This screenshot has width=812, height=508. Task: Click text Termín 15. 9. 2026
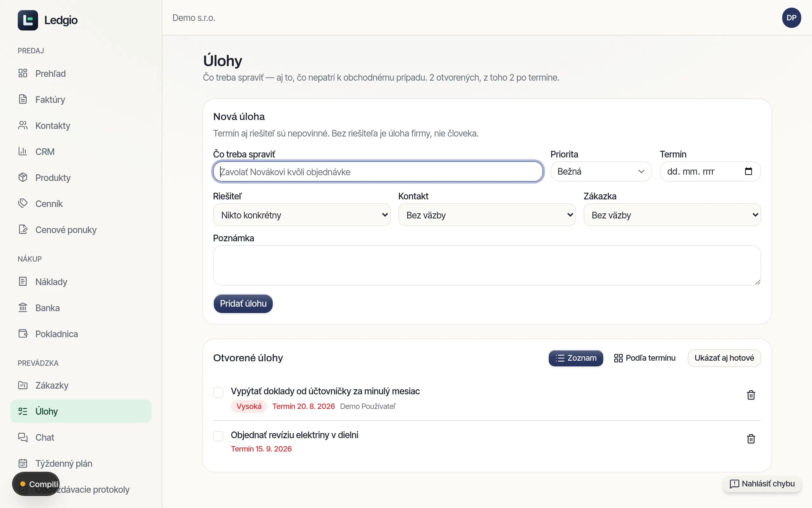261,449
